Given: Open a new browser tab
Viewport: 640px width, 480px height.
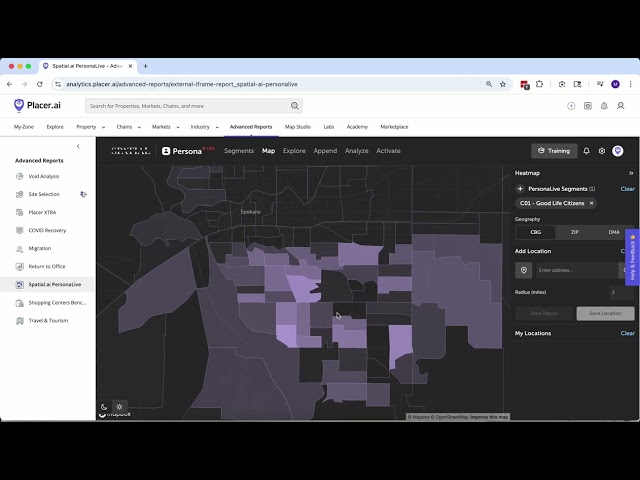Looking at the screenshot, I should (x=145, y=66).
